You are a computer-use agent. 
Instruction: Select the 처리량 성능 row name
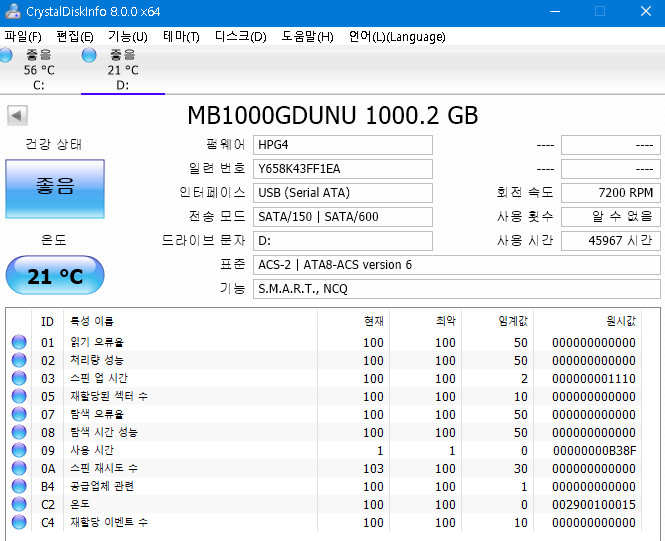click(97, 360)
